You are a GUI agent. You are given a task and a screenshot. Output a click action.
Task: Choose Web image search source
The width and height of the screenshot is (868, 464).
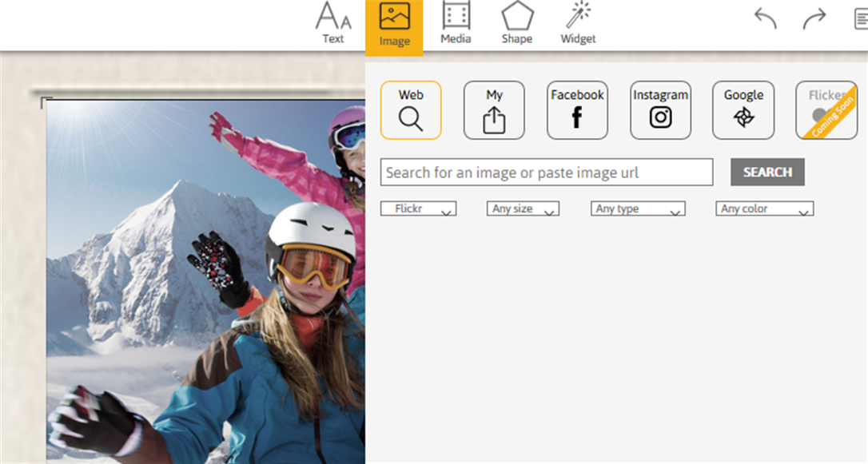pos(411,110)
